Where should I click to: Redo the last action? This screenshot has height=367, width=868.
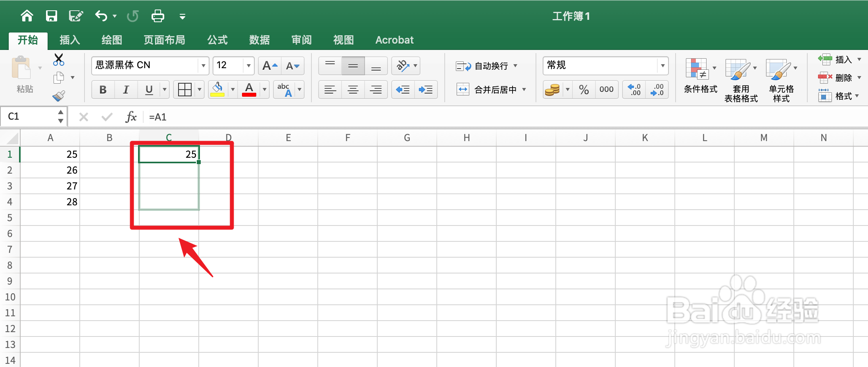coord(133,16)
